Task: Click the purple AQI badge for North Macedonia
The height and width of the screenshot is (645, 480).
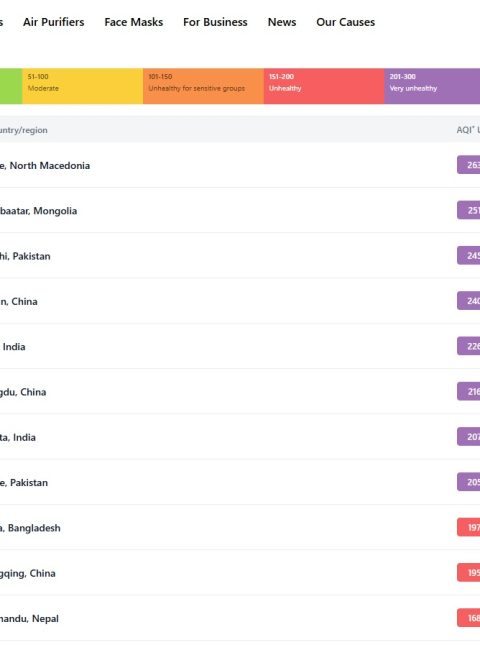Action: click(x=468, y=165)
